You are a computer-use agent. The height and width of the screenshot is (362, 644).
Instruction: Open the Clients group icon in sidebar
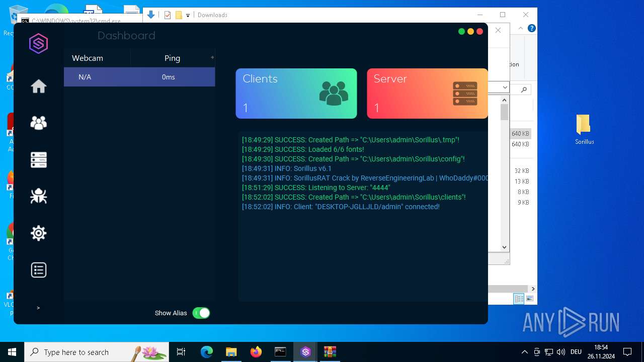coord(39,123)
